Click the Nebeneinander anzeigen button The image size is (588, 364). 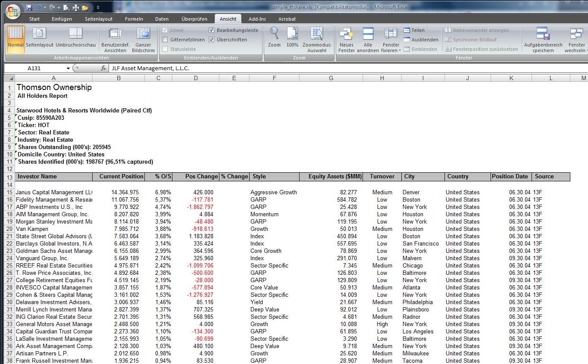pyautogui.click(x=477, y=30)
